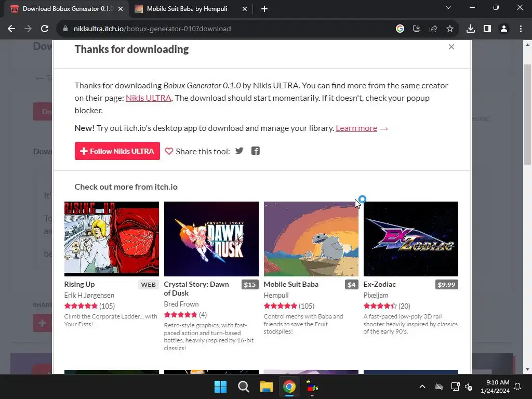Go back to the previous page

(11, 29)
